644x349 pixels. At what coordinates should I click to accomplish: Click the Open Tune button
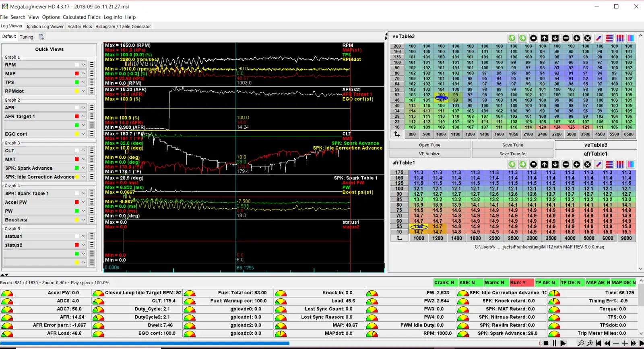(x=429, y=145)
